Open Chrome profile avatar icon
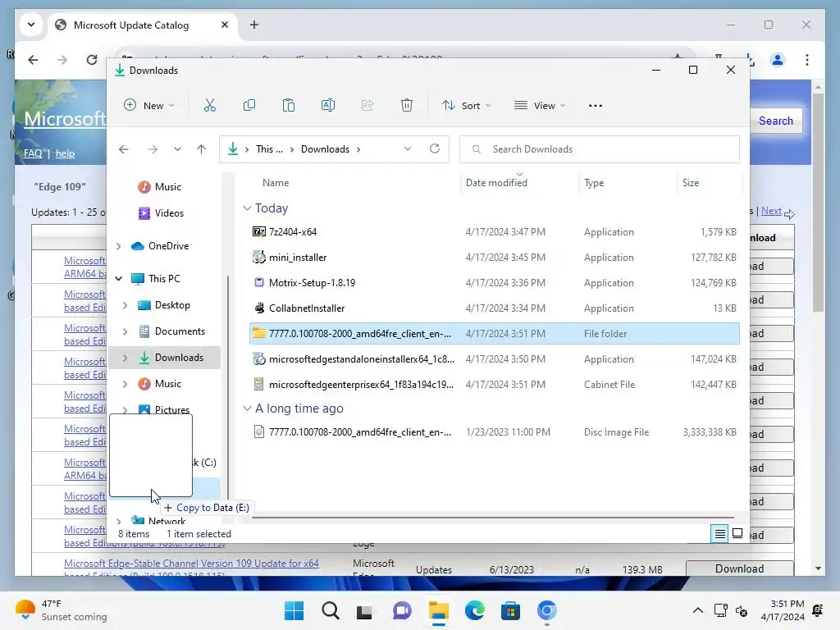 coord(778,60)
